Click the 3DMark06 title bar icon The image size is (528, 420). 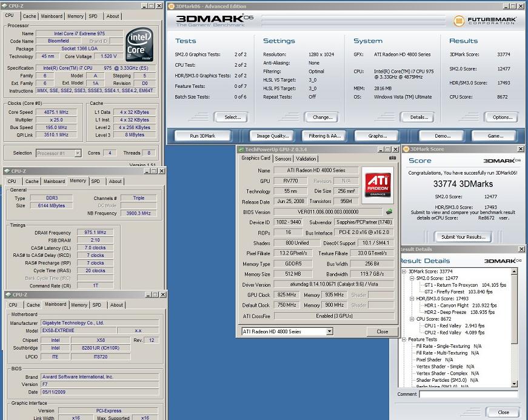pyautogui.click(x=171, y=6)
